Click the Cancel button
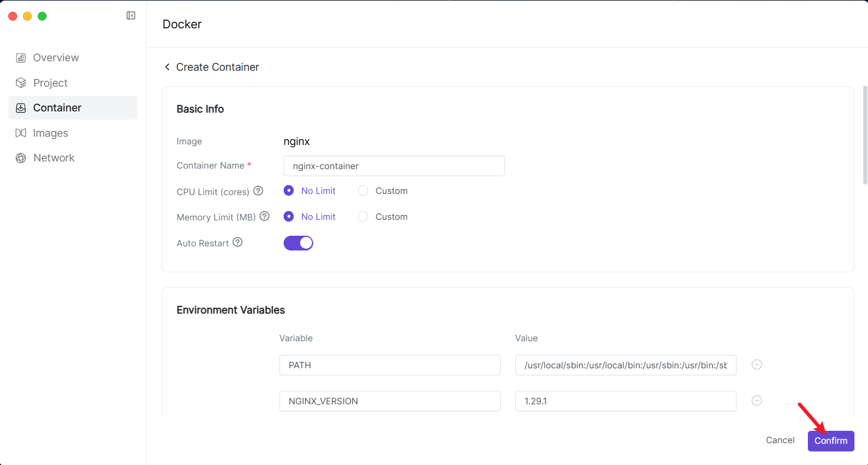The height and width of the screenshot is (465, 868). [x=780, y=440]
